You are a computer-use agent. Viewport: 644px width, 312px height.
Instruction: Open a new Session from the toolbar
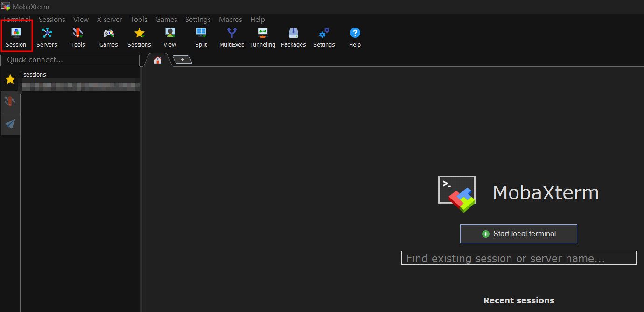click(x=16, y=37)
